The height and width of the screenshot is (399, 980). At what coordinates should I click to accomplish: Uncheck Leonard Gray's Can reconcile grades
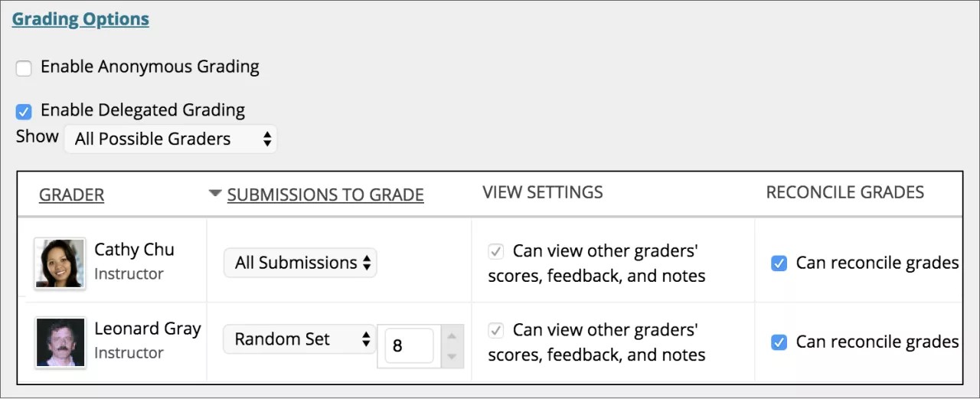point(779,342)
